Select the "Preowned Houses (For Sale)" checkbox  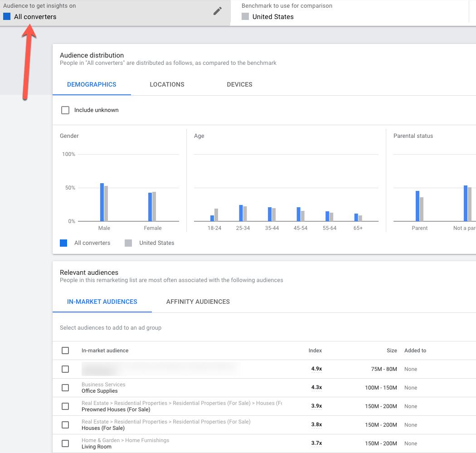(65, 406)
